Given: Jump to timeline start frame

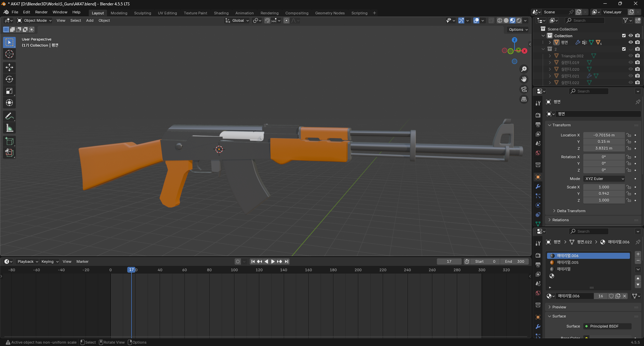Looking at the screenshot, I should click(x=253, y=262).
